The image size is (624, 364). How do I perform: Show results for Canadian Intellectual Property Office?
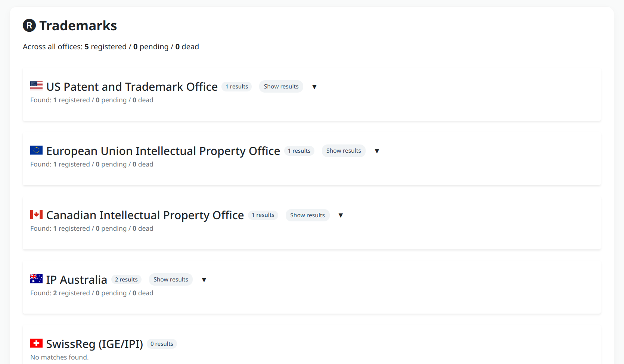click(x=307, y=215)
